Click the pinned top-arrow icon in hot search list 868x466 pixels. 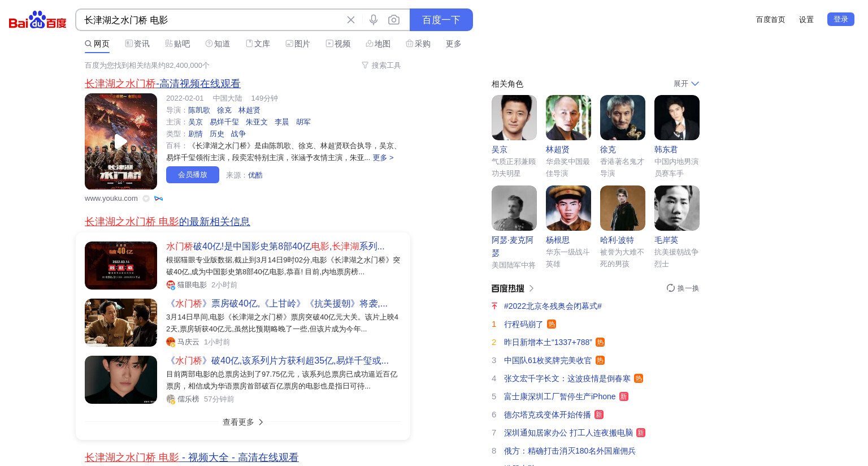494,306
